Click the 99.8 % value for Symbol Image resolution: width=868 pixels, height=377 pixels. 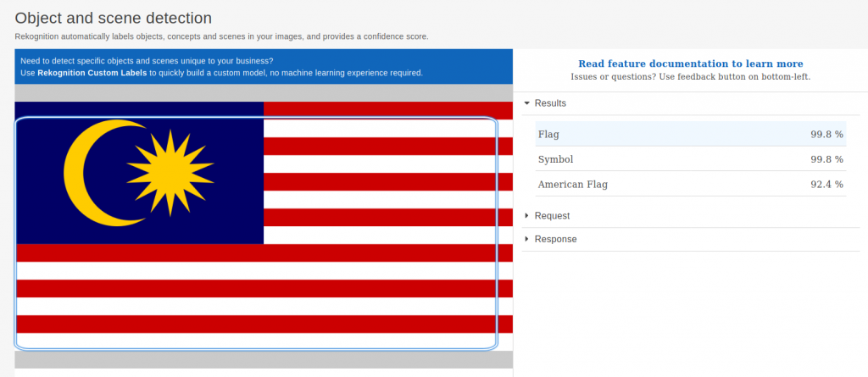pyautogui.click(x=826, y=159)
